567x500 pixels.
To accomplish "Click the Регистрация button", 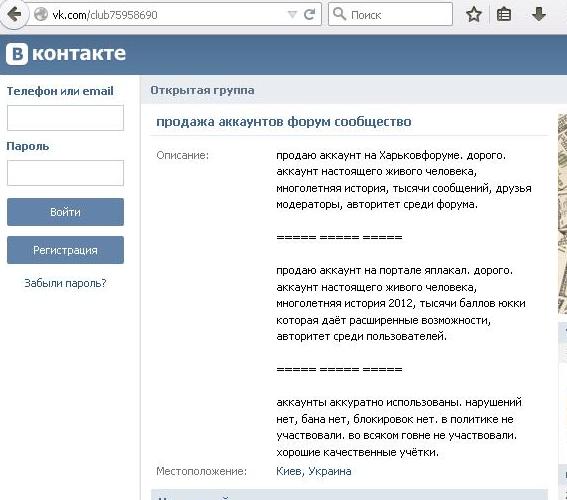I will tap(65, 250).
